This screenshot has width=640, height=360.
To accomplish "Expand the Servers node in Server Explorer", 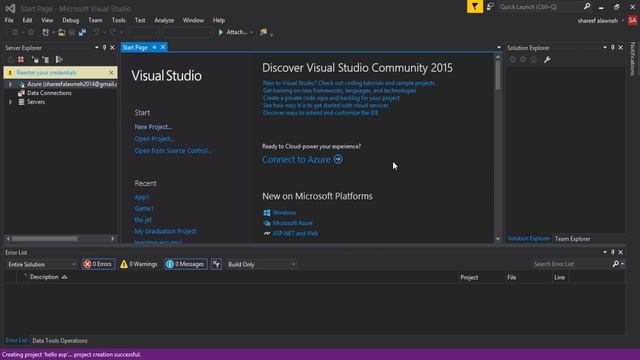I will coord(10,102).
